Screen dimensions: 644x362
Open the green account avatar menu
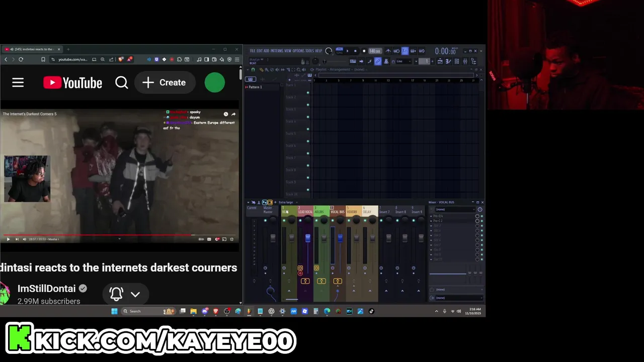215,82
